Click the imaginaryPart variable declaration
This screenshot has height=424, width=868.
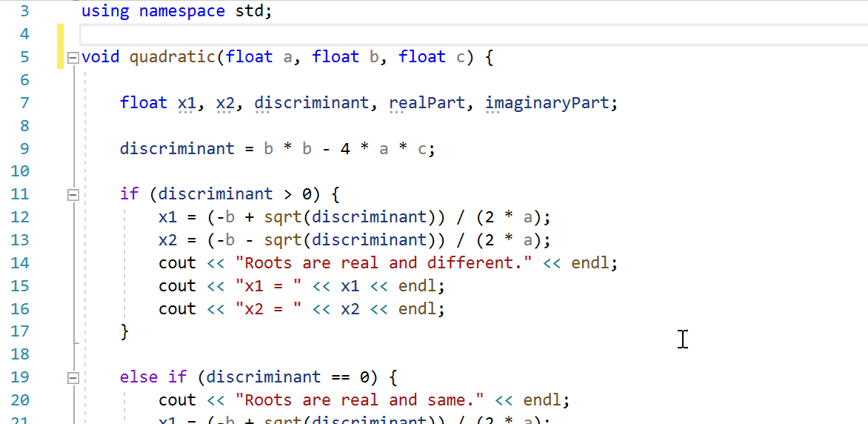click(x=547, y=103)
